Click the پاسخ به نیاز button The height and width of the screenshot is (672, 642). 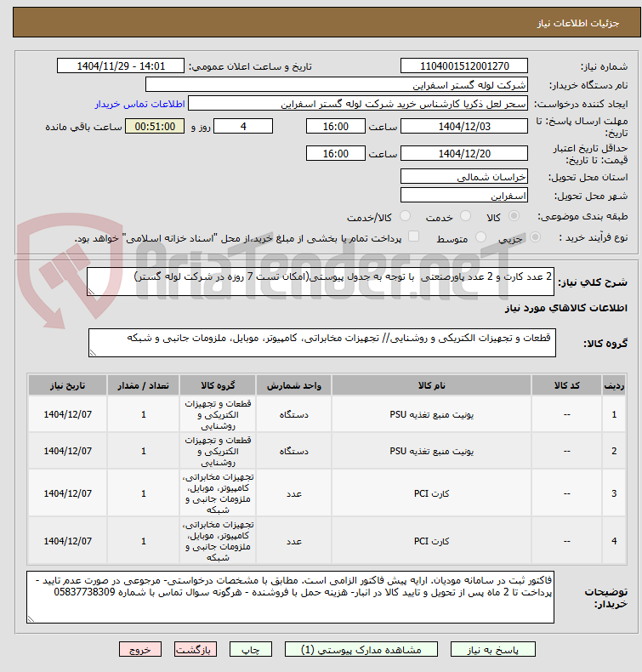(492, 650)
